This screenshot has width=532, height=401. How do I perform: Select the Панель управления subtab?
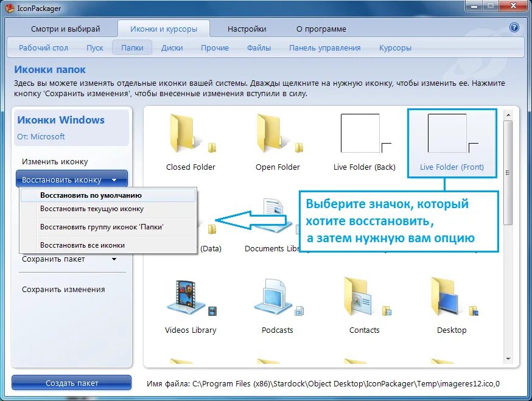[324, 48]
